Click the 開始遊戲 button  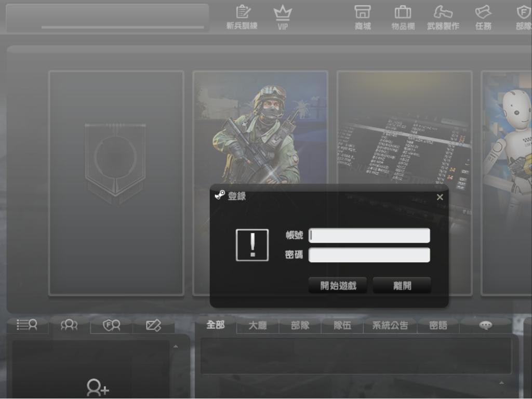click(x=338, y=285)
